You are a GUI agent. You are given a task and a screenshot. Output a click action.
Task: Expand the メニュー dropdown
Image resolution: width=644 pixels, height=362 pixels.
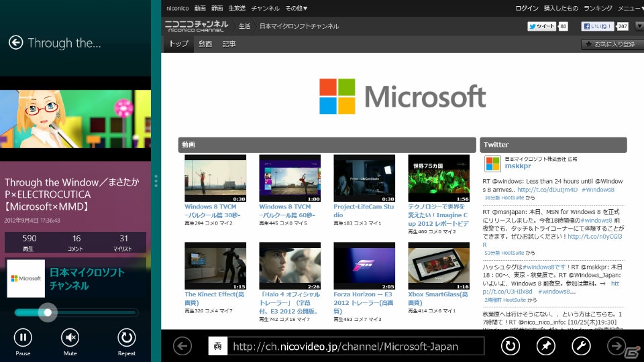point(631,8)
